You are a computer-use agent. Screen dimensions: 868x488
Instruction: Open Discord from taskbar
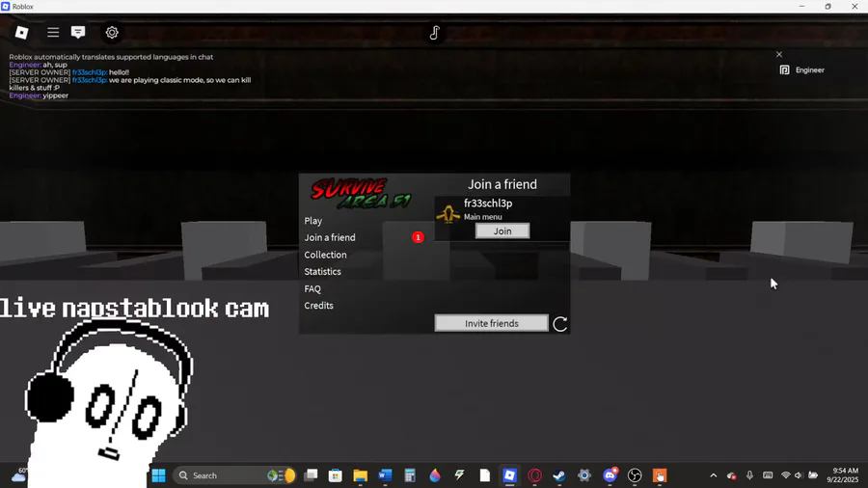pyautogui.click(x=610, y=475)
